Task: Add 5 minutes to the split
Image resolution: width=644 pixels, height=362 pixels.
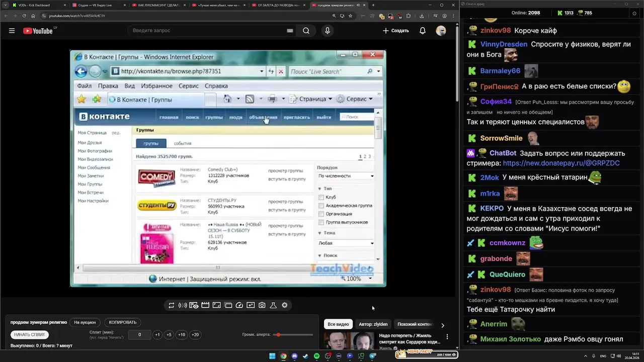Action: 169,335
